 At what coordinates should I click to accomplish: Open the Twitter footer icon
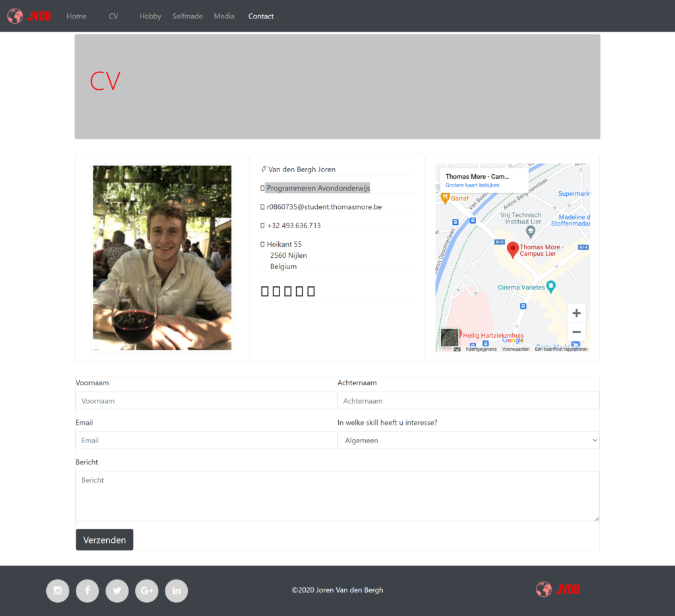pyautogui.click(x=117, y=590)
